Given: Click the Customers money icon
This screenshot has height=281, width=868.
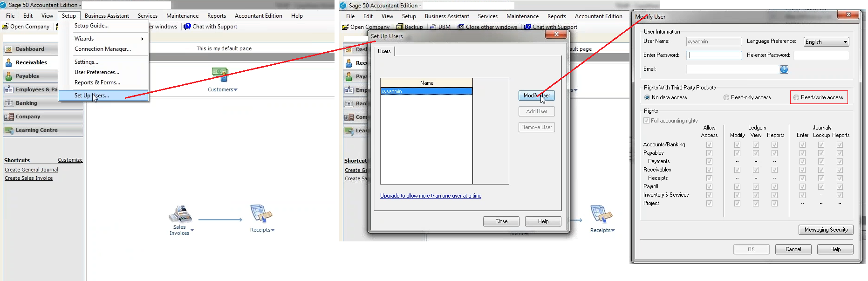Looking at the screenshot, I should 220,75.
